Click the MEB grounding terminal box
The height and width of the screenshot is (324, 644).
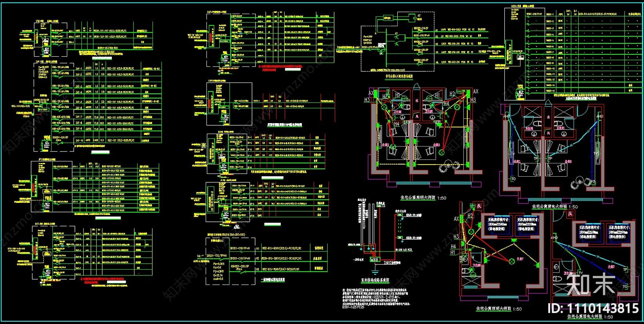(374, 260)
